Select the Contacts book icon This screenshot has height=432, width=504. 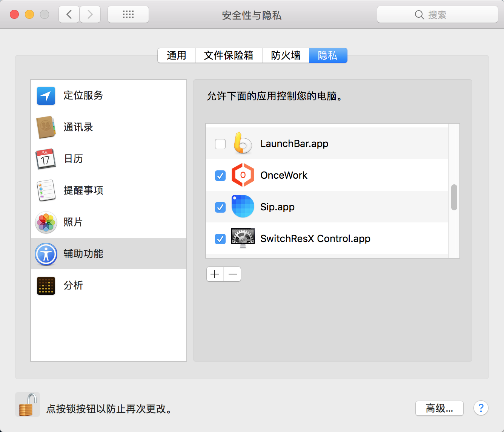pyautogui.click(x=46, y=127)
